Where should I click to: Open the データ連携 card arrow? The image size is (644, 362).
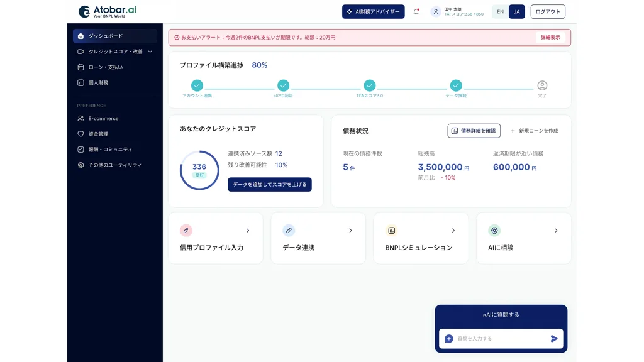(x=350, y=231)
